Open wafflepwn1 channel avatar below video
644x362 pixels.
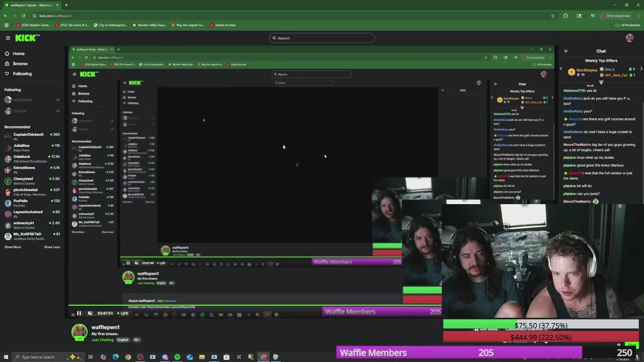tap(79, 332)
